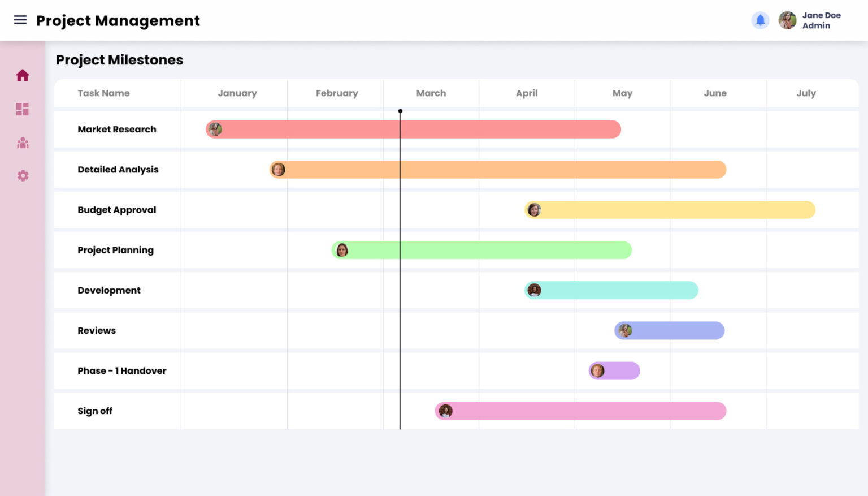The height and width of the screenshot is (496, 868).
Task: Select the team members icon in the sidebar
Action: click(23, 143)
